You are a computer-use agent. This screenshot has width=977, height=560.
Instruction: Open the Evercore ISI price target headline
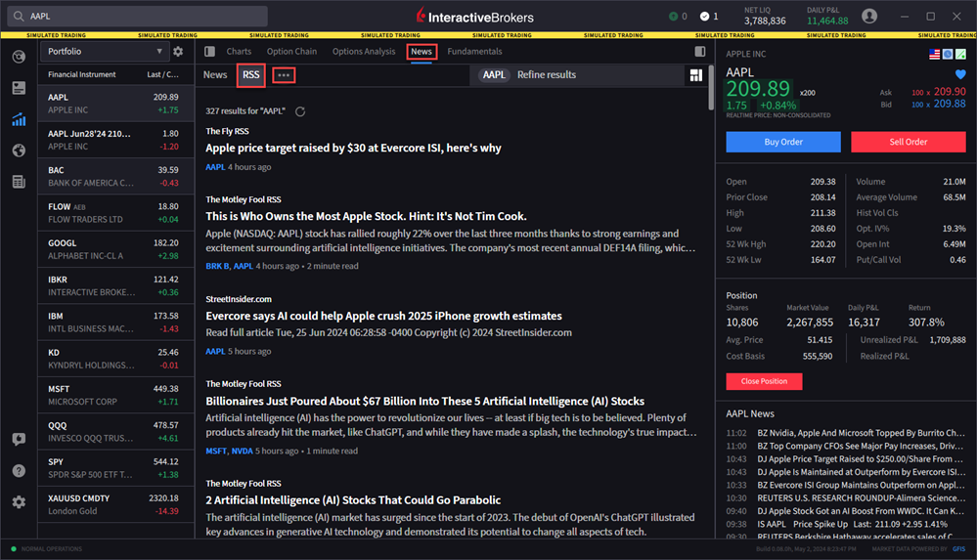[353, 148]
